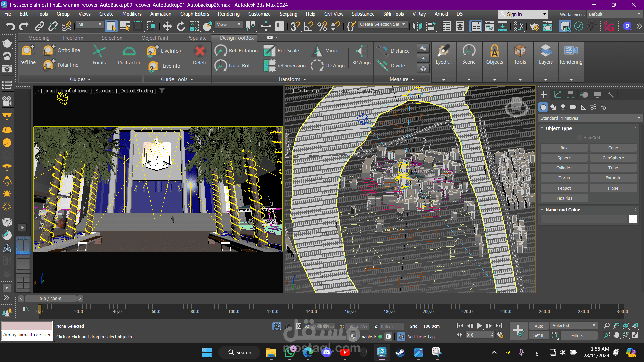
Task: Toggle Auto Key mode
Action: 539,326
